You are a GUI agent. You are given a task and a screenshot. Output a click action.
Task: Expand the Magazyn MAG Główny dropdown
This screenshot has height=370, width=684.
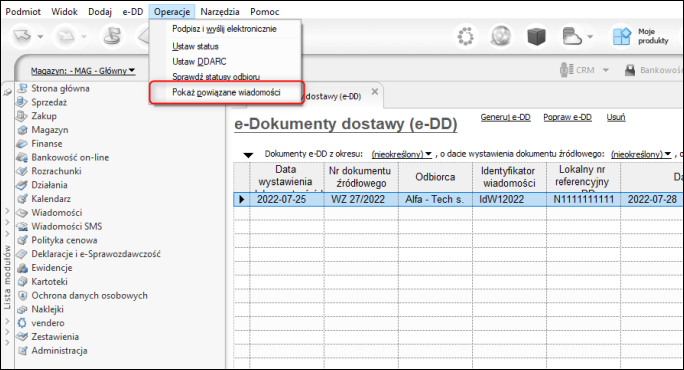pos(83,71)
